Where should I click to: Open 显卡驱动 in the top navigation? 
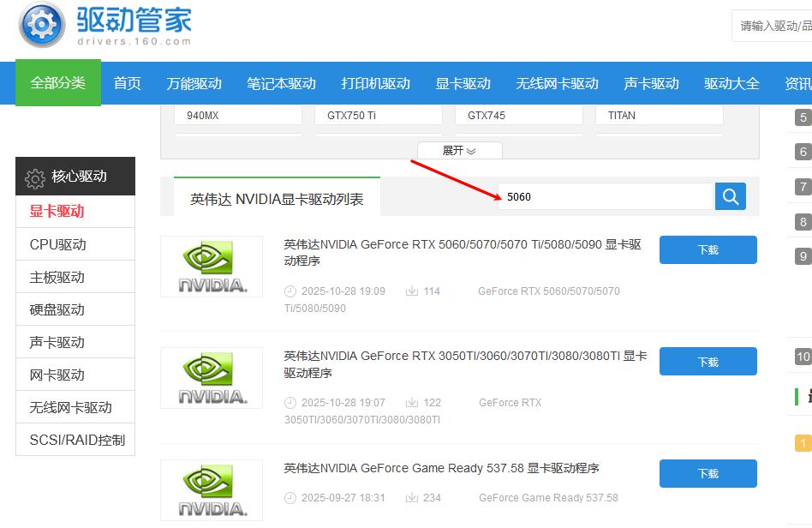tap(463, 83)
